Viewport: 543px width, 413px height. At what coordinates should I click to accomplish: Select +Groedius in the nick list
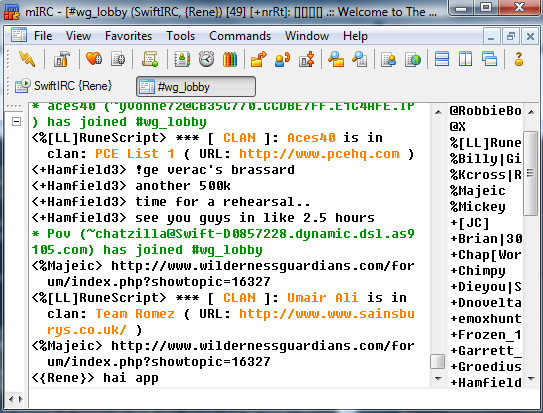tap(485, 366)
